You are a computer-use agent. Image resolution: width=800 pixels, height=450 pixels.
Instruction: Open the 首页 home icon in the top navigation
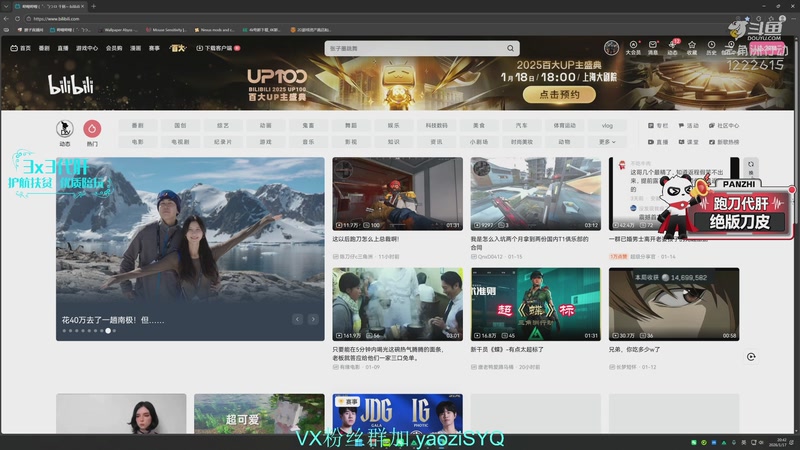pos(20,48)
